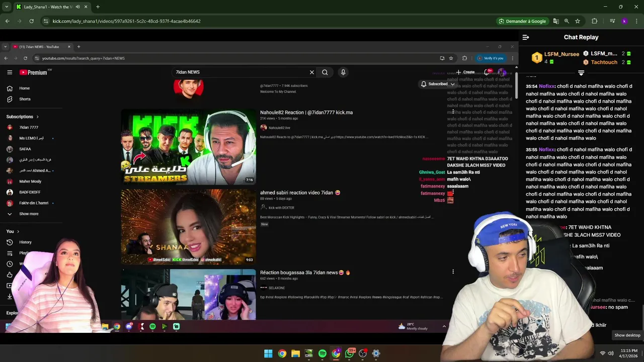Image resolution: width=644 pixels, height=362 pixels.
Task: Reload the YouTube results page
Action: (25, 58)
